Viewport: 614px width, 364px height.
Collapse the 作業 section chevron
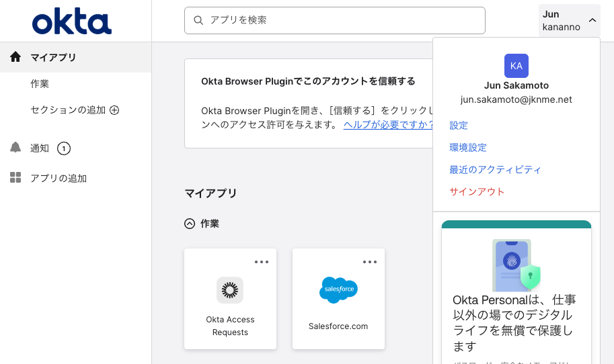pos(190,224)
